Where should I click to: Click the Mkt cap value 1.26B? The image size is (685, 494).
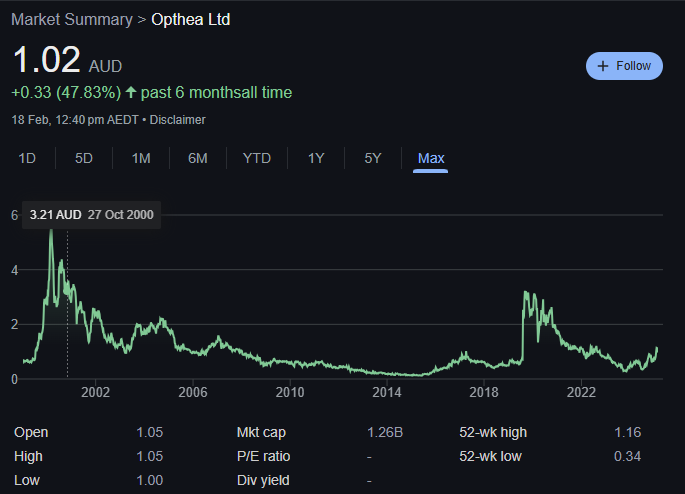[386, 433]
